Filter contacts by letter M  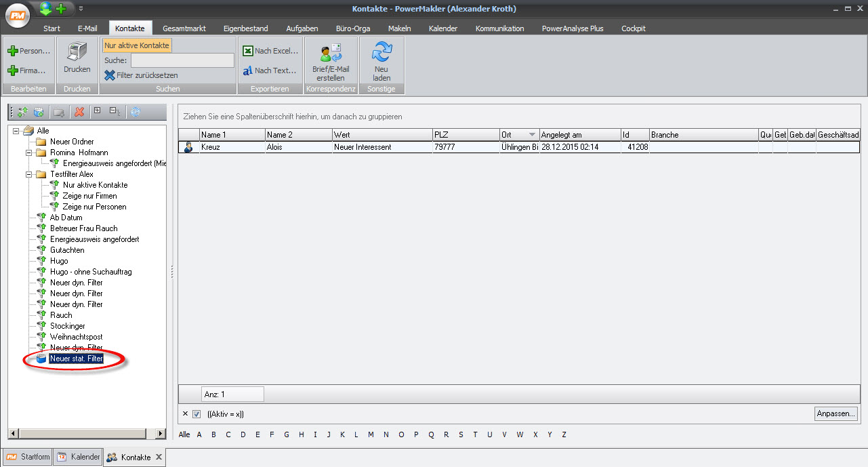[371, 434]
